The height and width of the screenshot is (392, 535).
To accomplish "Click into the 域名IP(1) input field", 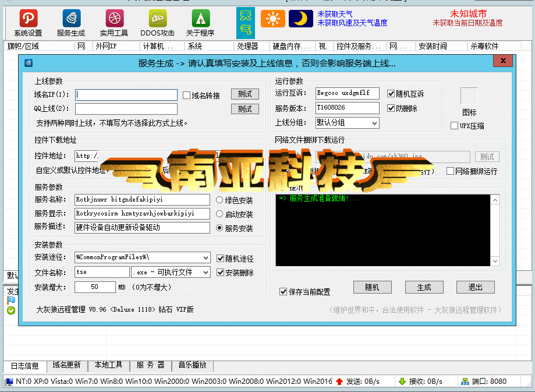I will click(x=126, y=94).
